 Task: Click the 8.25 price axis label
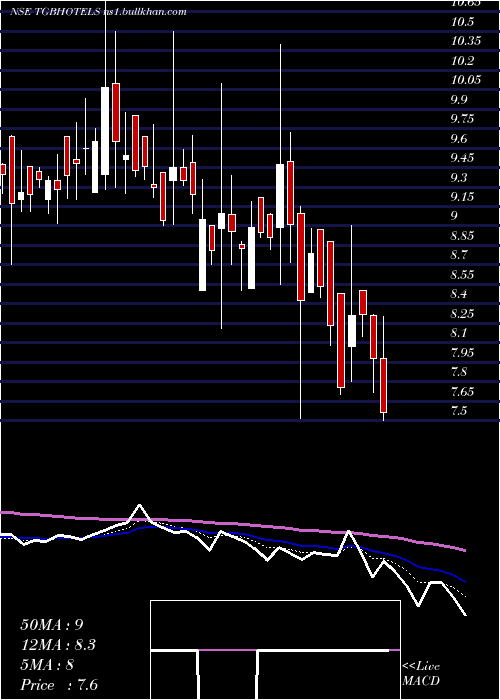(x=462, y=314)
